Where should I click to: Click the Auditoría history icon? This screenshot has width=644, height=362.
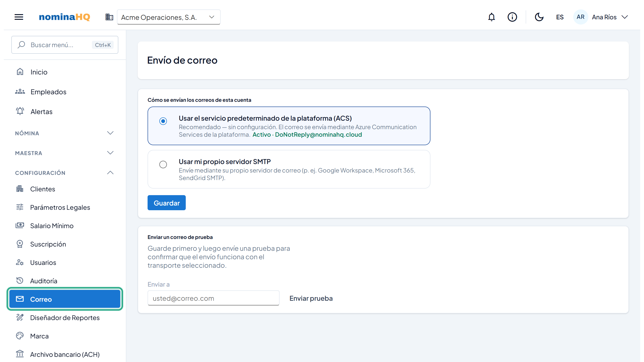tap(20, 280)
